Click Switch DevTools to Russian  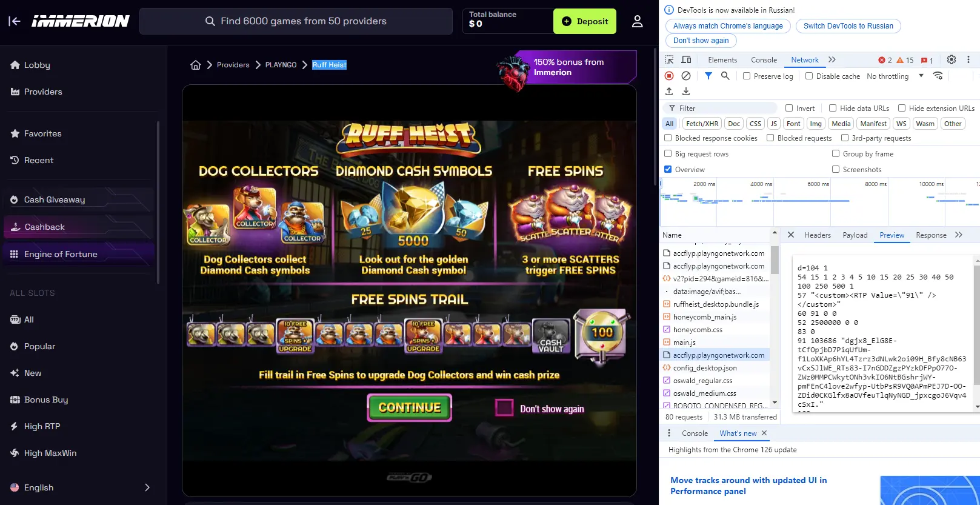point(848,25)
